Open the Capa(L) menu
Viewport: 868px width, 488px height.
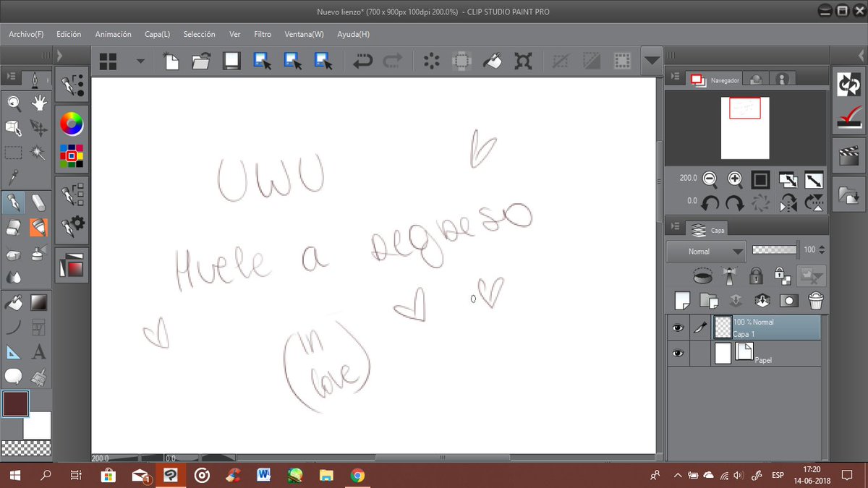(x=157, y=34)
